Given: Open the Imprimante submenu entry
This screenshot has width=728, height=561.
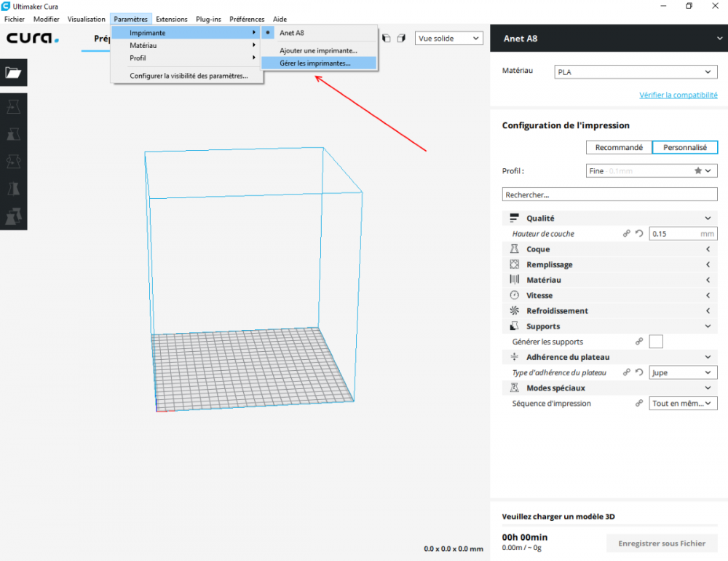Looking at the screenshot, I should click(186, 33).
